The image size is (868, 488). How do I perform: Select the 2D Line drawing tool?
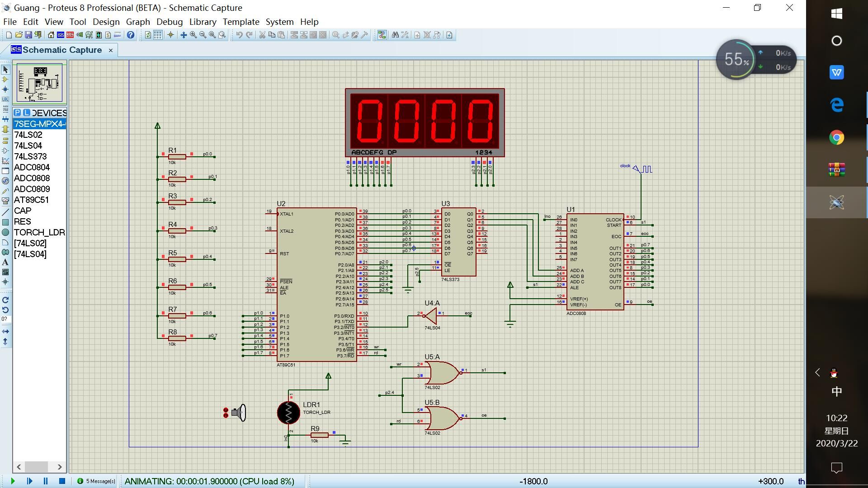[5, 212]
